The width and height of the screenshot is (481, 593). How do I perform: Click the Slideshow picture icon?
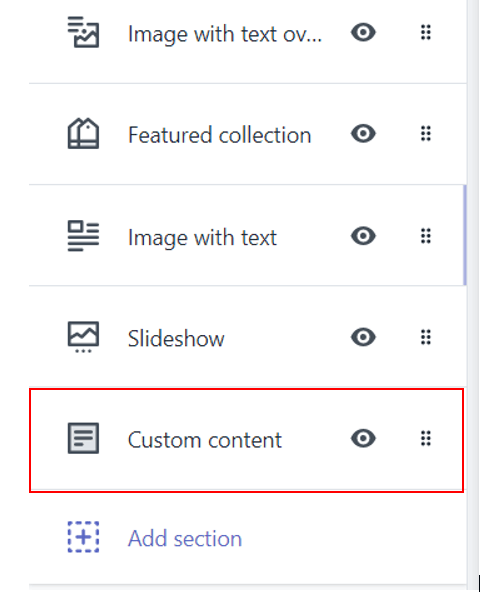pos(83,337)
